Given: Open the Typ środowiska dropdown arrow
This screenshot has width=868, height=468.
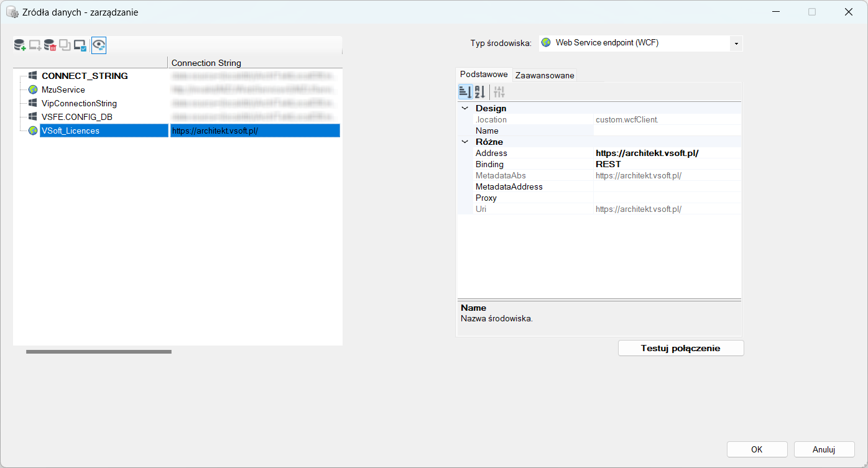Looking at the screenshot, I should point(736,44).
